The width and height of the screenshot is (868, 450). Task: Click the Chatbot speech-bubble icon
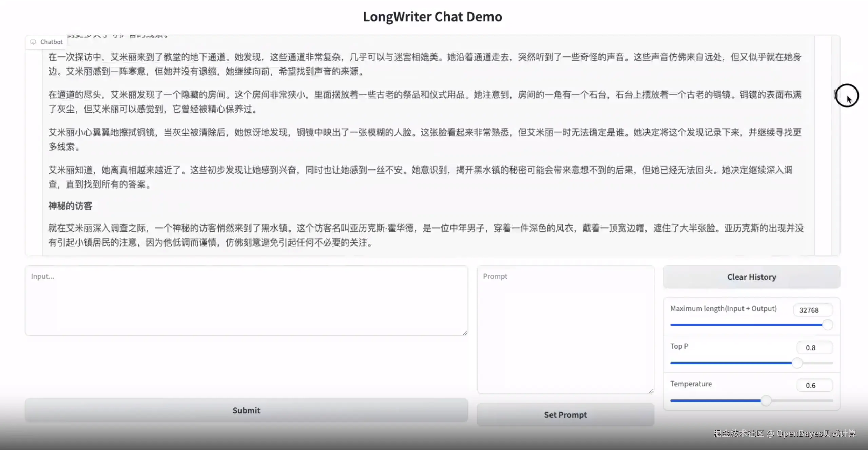click(33, 42)
